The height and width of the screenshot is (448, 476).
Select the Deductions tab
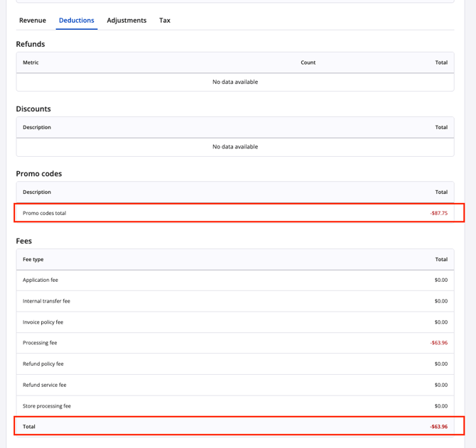click(77, 21)
